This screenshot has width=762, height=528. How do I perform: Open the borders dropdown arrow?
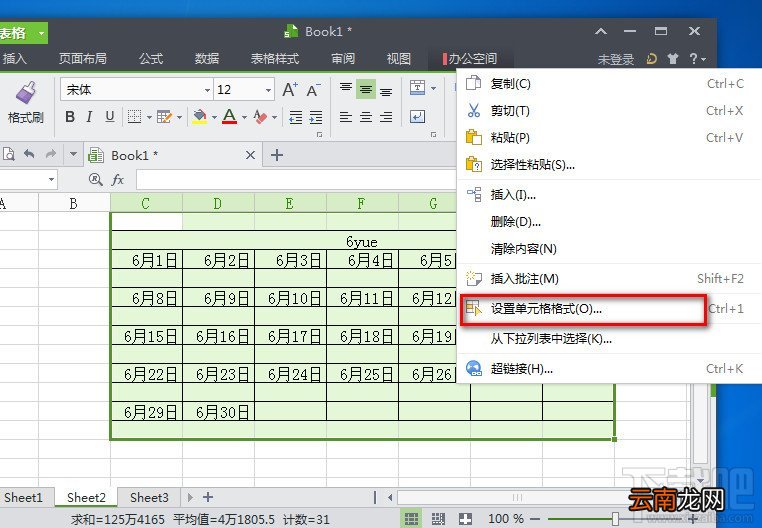coord(149,117)
